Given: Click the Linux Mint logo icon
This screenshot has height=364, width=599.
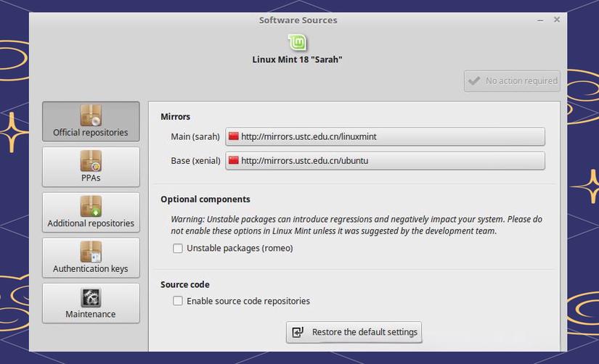Looking at the screenshot, I should click(297, 42).
